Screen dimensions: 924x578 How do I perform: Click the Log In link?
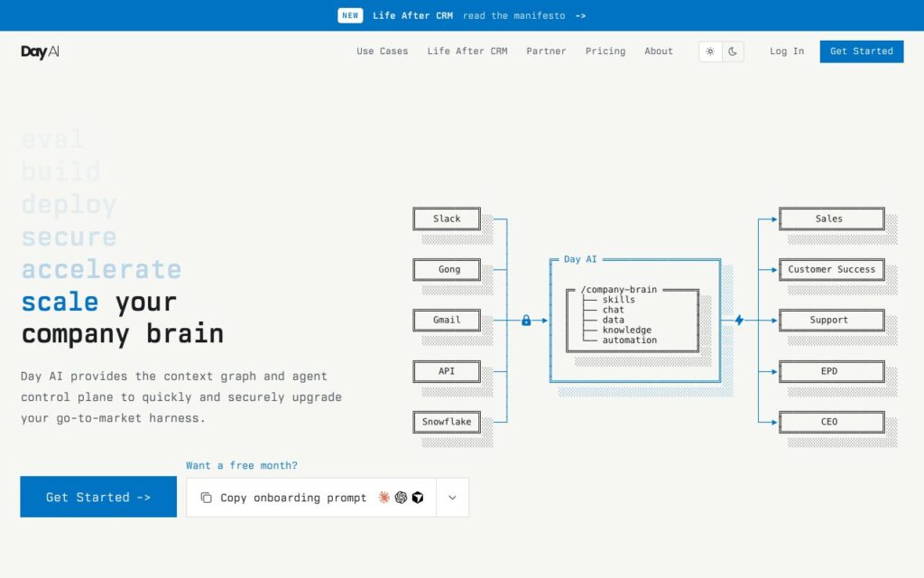(x=787, y=51)
